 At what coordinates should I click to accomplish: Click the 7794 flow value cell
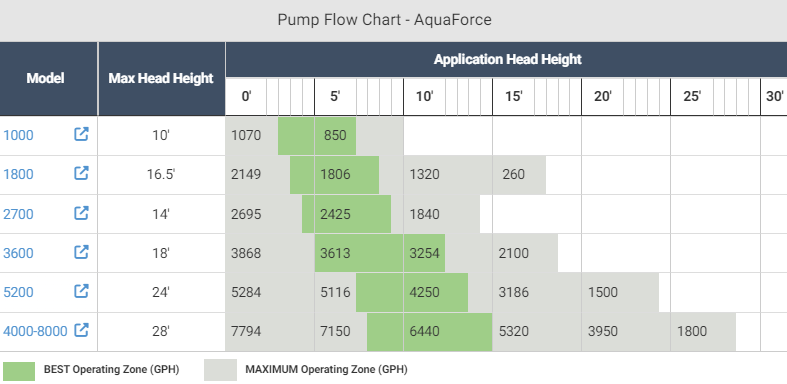click(246, 331)
